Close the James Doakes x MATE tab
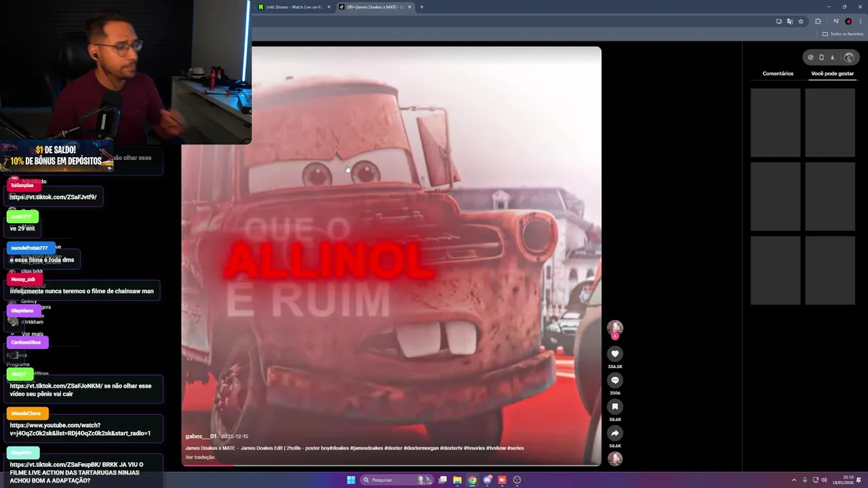 pos(410,7)
